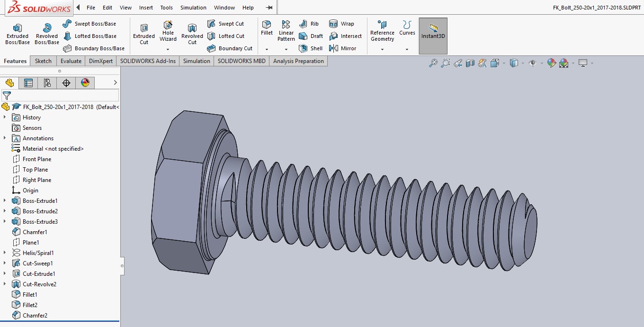
Task: Open the Edit Appearance color wheel
Action: (551, 63)
